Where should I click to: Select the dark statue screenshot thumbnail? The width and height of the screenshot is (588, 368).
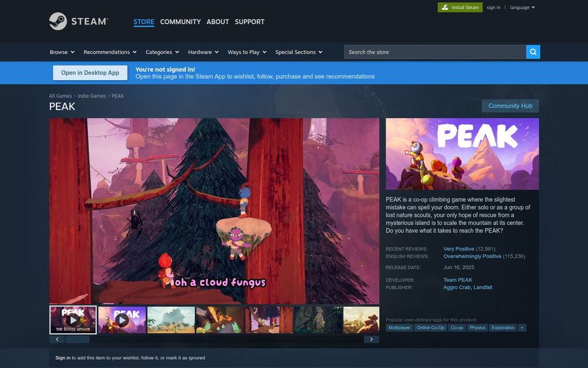click(x=318, y=320)
